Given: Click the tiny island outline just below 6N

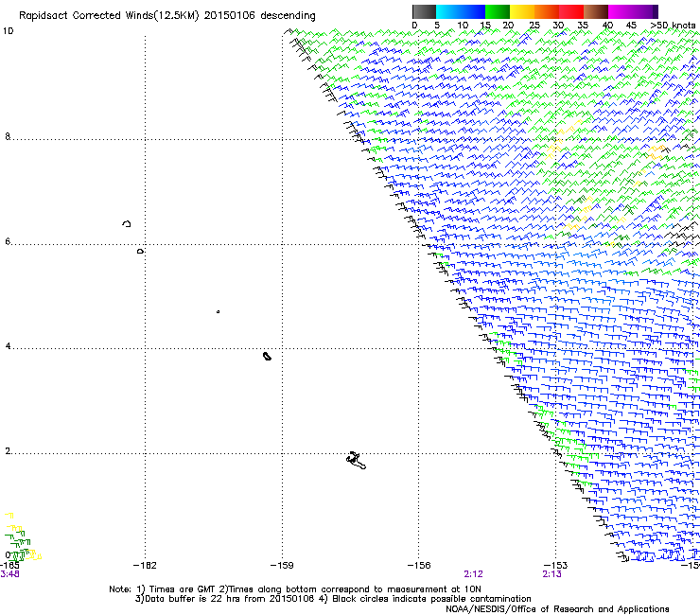Looking at the screenshot, I should coord(141,252).
